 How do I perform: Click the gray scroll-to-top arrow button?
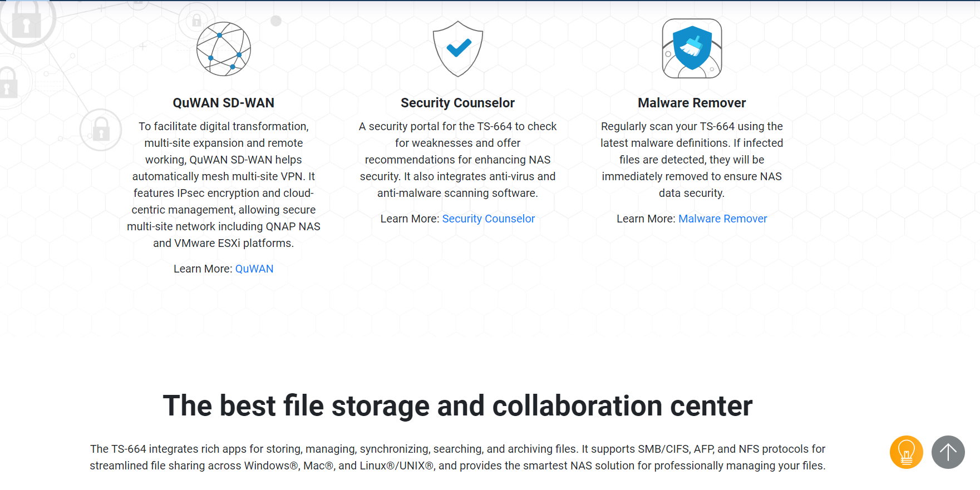[948, 452]
